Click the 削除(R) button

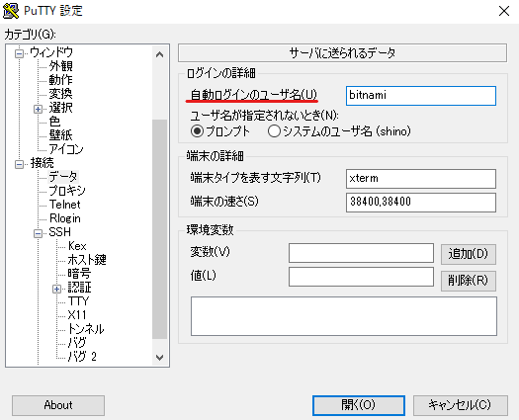coord(468,281)
